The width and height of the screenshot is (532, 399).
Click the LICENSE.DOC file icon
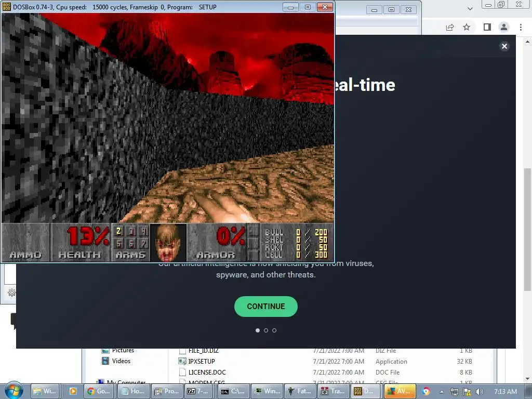[x=182, y=372]
